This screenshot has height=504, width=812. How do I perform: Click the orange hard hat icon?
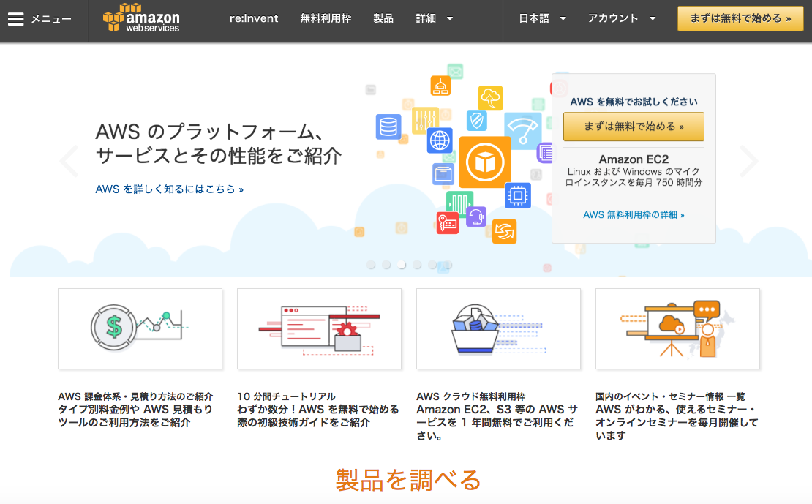(x=440, y=86)
